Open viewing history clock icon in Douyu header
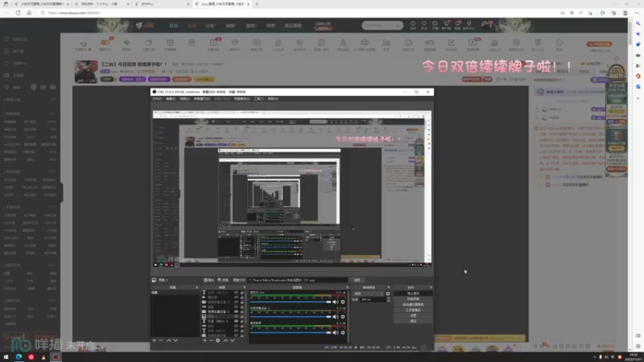The width and height of the screenshot is (644, 362). click(413, 25)
